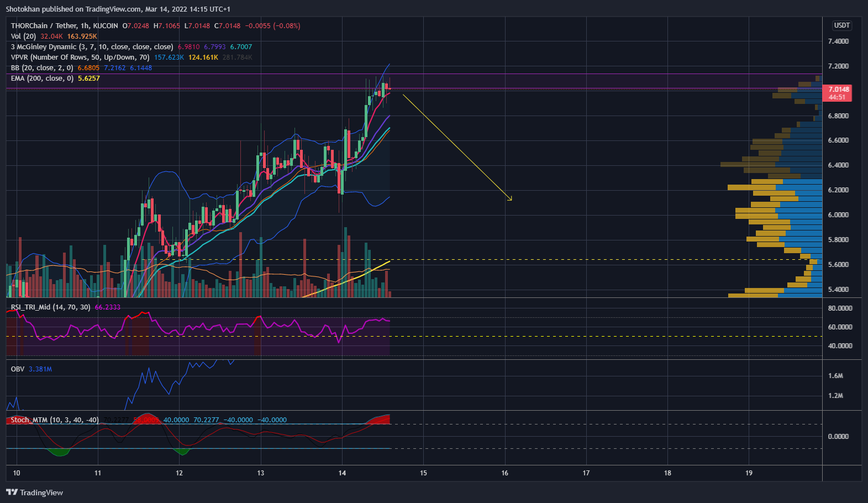Click date label 16 on time axis
This screenshot has height=503, width=868.
click(505, 473)
